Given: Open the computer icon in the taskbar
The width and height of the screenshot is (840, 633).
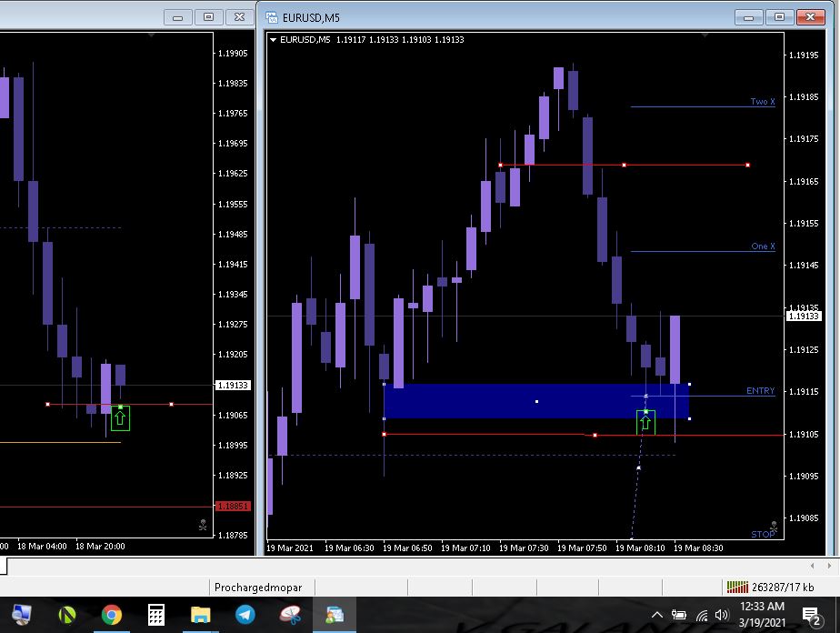Looking at the screenshot, I should (x=22, y=615).
